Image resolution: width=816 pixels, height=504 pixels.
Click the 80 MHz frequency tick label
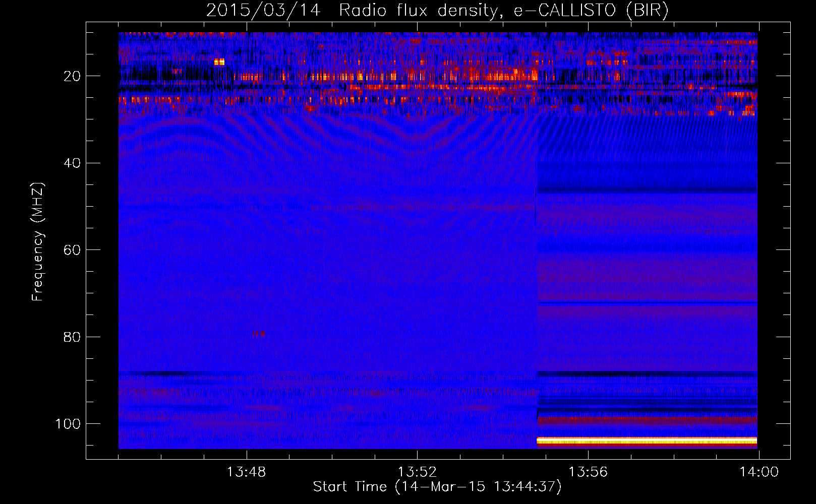pos(72,337)
